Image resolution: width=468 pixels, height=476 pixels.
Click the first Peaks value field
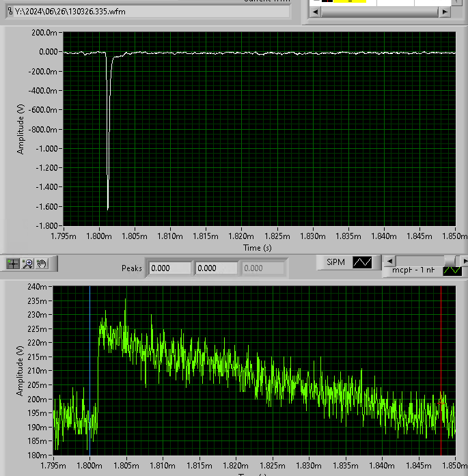169,268
